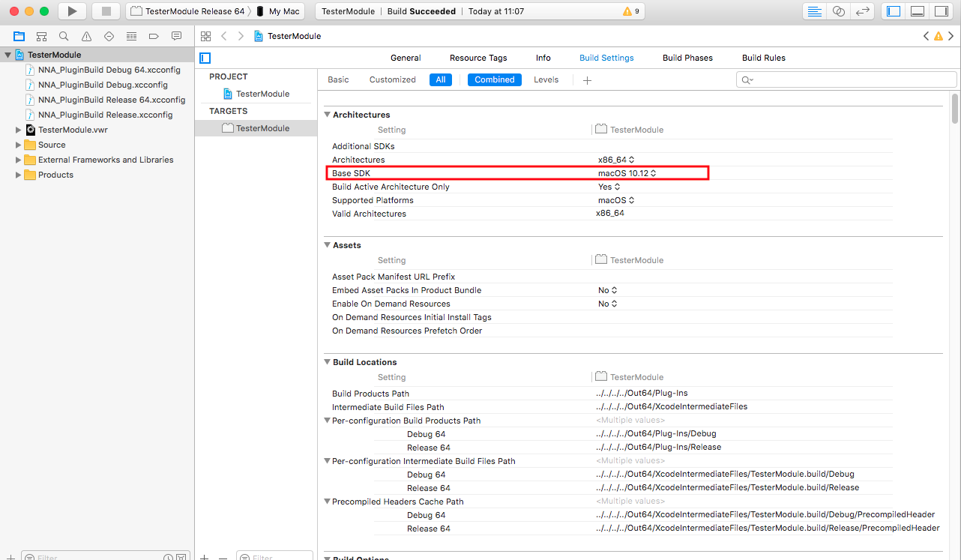Viewport: 961px width, 560px height.
Task: Toggle the Utilities panel visibility
Action: pyautogui.click(x=941, y=11)
